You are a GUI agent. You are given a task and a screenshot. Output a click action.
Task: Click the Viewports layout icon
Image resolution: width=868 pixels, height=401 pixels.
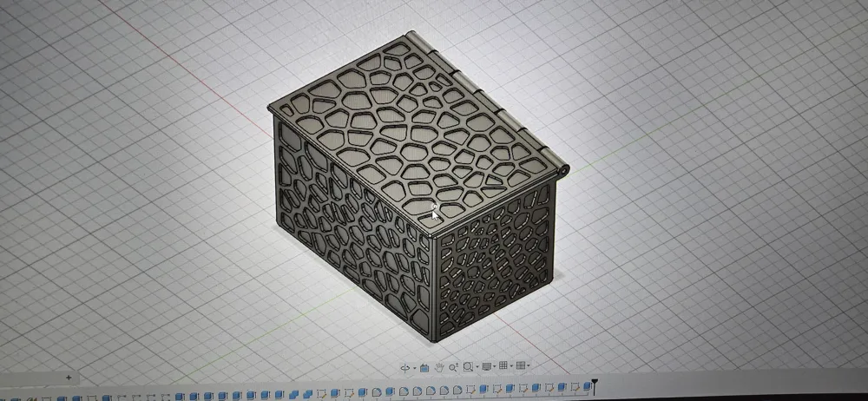(x=520, y=365)
